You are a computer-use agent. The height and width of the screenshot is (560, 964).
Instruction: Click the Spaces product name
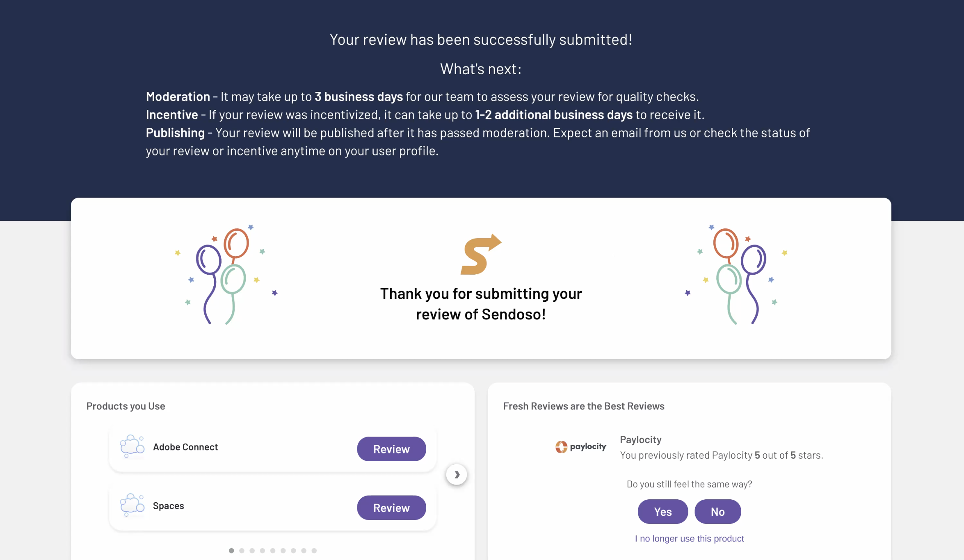169,506
